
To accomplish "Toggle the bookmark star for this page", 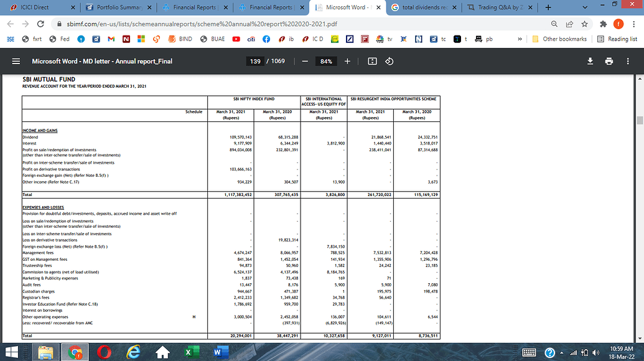I will coord(584,22).
